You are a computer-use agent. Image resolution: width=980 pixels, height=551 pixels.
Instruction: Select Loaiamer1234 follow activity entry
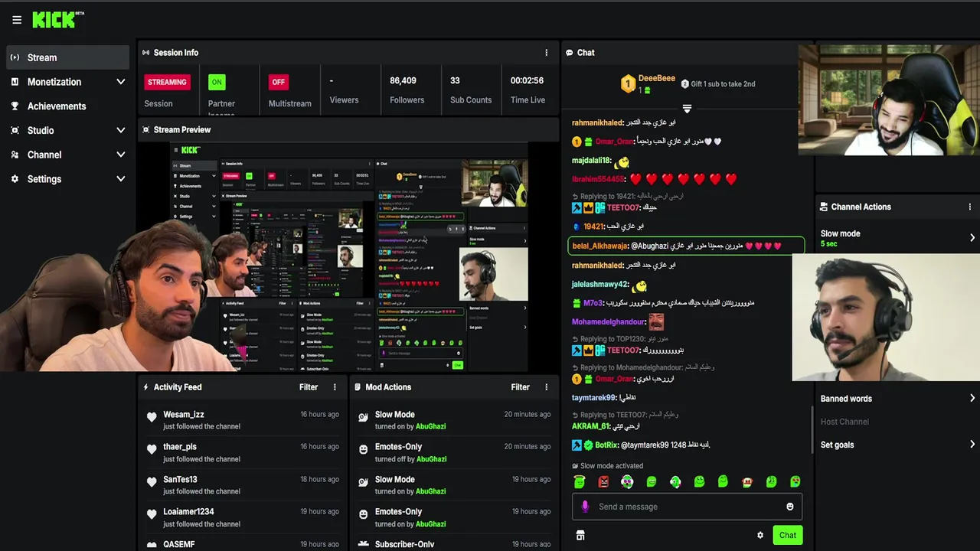(x=242, y=517)
